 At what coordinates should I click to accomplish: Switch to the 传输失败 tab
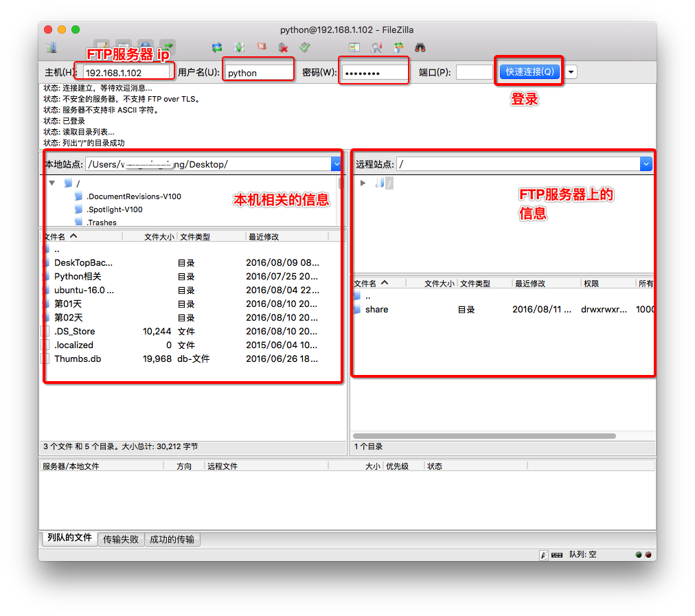click(x=121, y=540)
